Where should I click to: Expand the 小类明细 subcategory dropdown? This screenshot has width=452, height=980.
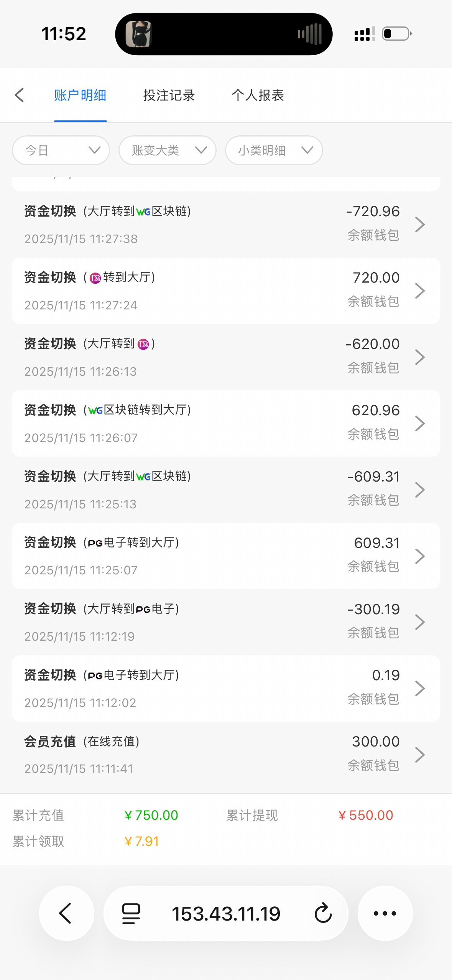(274, 150)
